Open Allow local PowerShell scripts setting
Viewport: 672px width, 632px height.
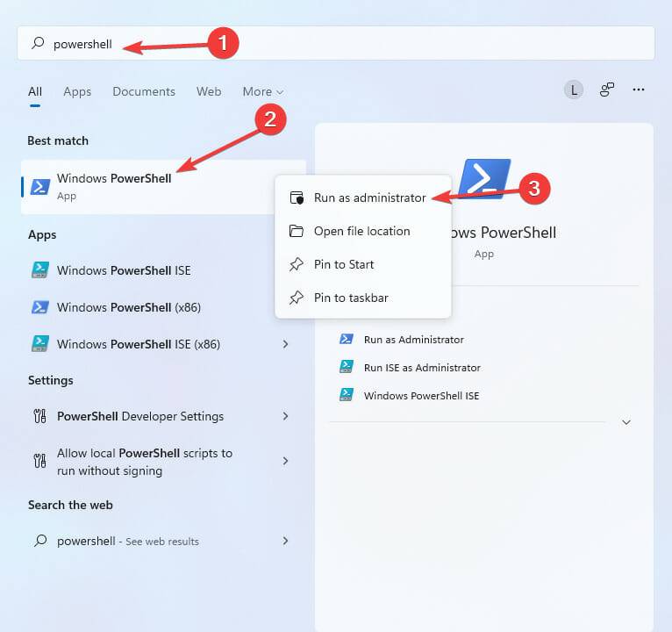(164, 462)
